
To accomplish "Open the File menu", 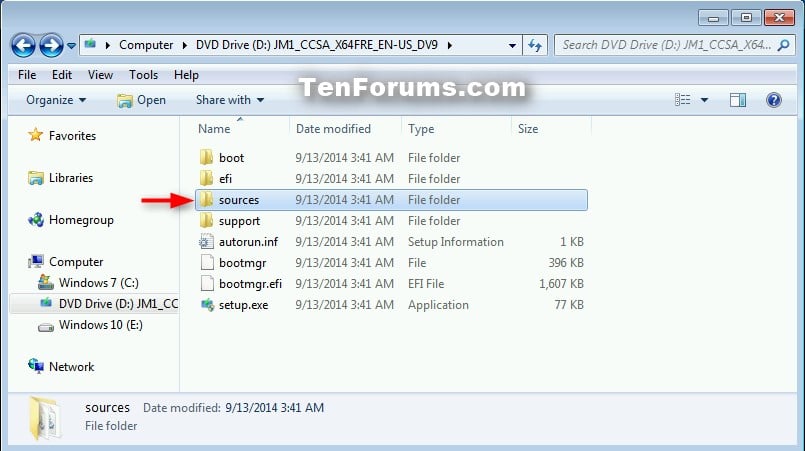I will coord(27,75).
